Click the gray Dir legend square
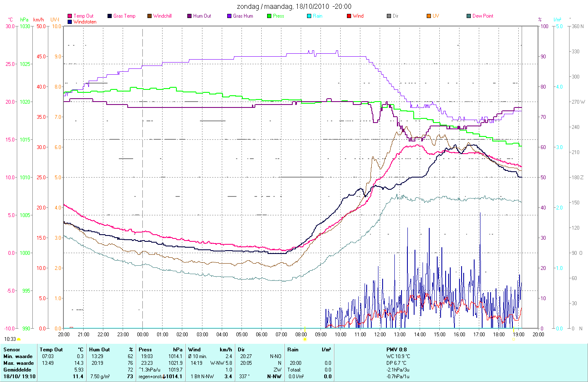The width and height of the screenshot is (588, 382). click(x=389, y=16)
